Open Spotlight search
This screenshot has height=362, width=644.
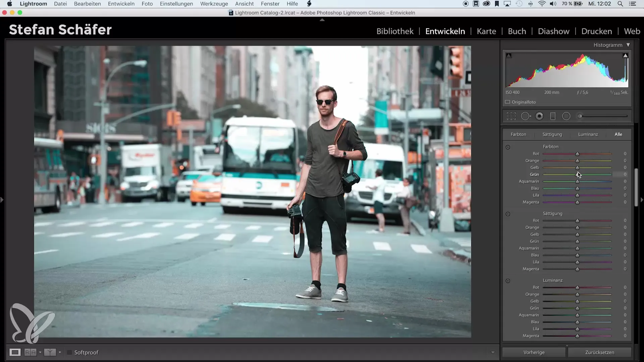620,4
